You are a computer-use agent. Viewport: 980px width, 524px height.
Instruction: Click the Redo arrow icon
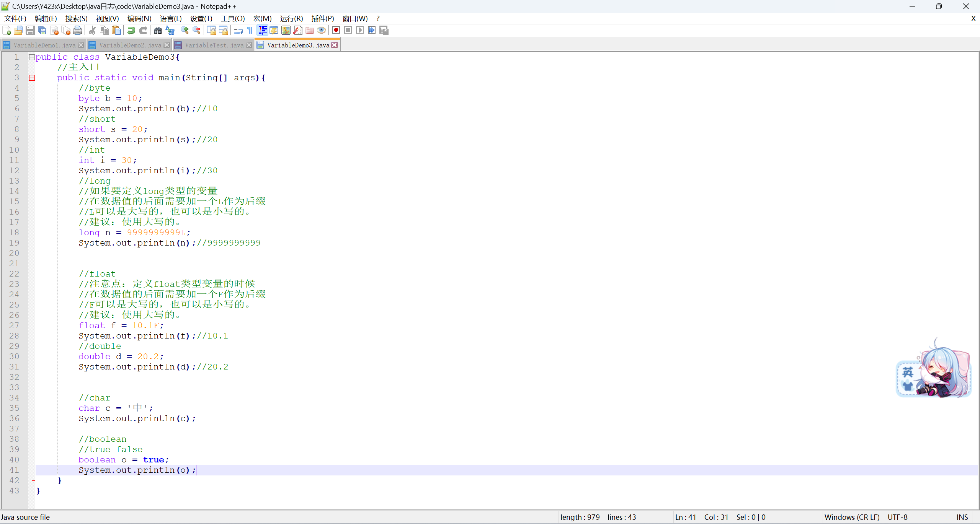tap(143, 30)
